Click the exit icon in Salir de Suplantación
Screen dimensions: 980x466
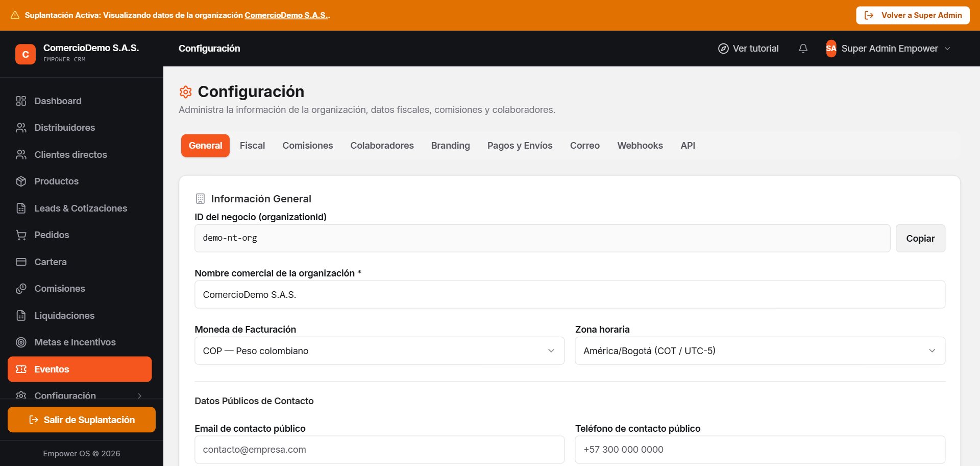point(34,420)
